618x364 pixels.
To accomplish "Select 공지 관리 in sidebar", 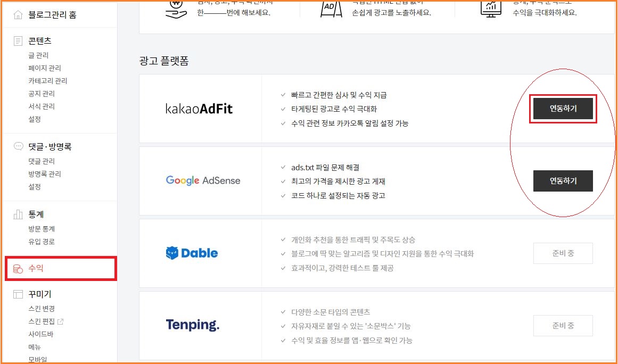I will [42, 94].
